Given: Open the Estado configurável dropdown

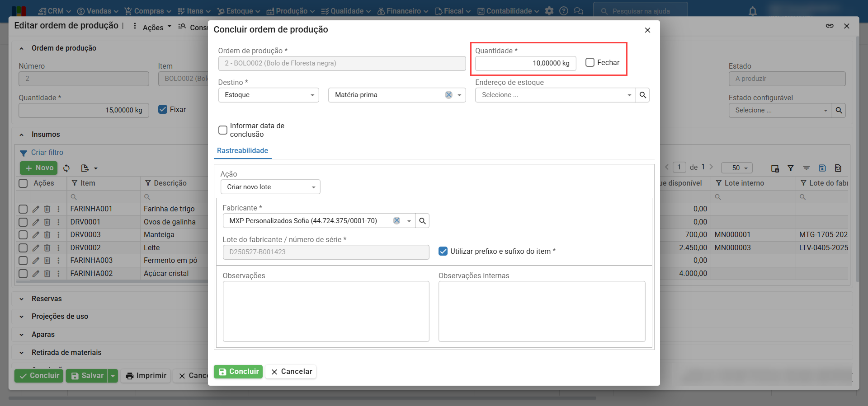Looking at the screenshot, I should coord(780,110).
